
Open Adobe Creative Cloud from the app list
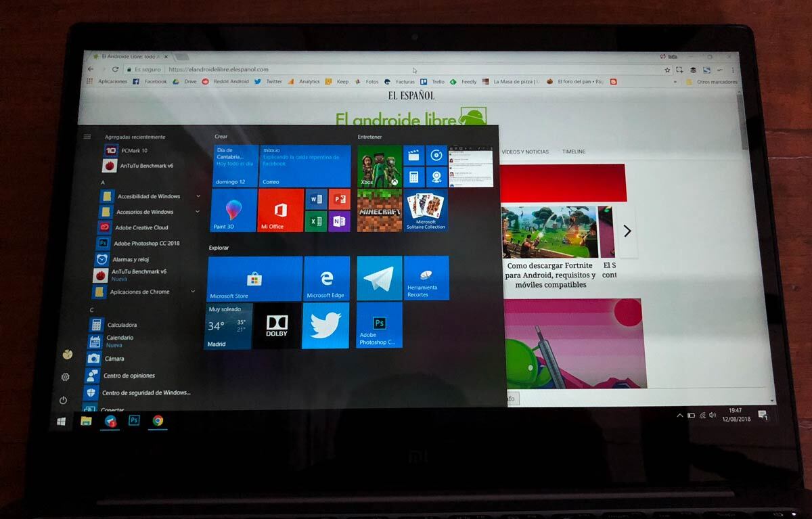[x=134, y=227]
